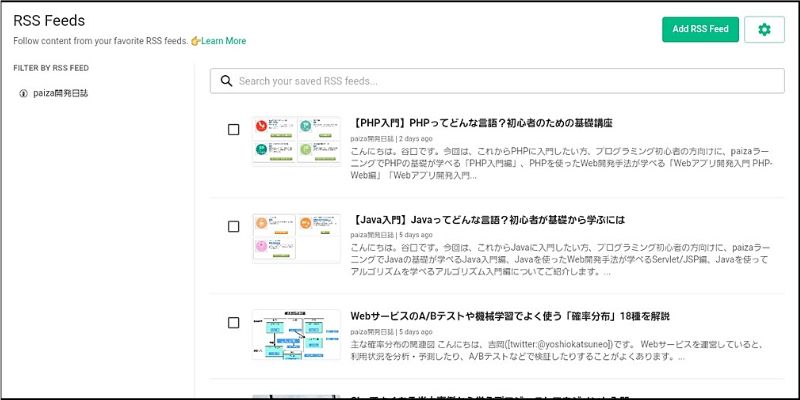Open settings with the gear icon
Viewport: 800px width, 400px height.
point(764,30)
